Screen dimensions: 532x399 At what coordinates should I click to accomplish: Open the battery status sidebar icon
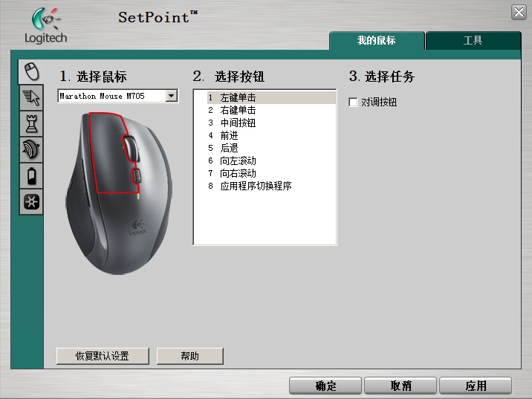point(30,175)
